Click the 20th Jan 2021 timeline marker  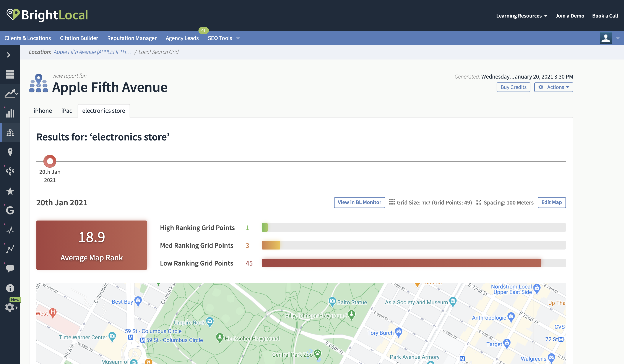[x=50, y=161]
